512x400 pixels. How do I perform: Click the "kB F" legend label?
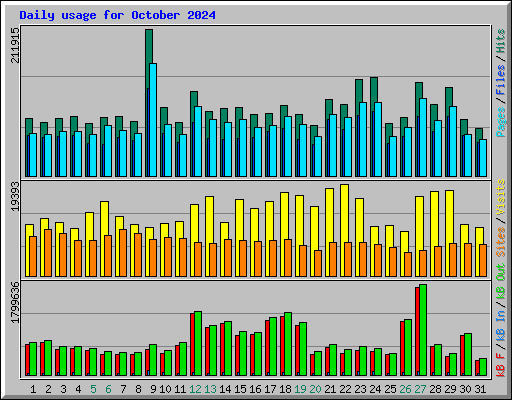click(x=501, y=365)
